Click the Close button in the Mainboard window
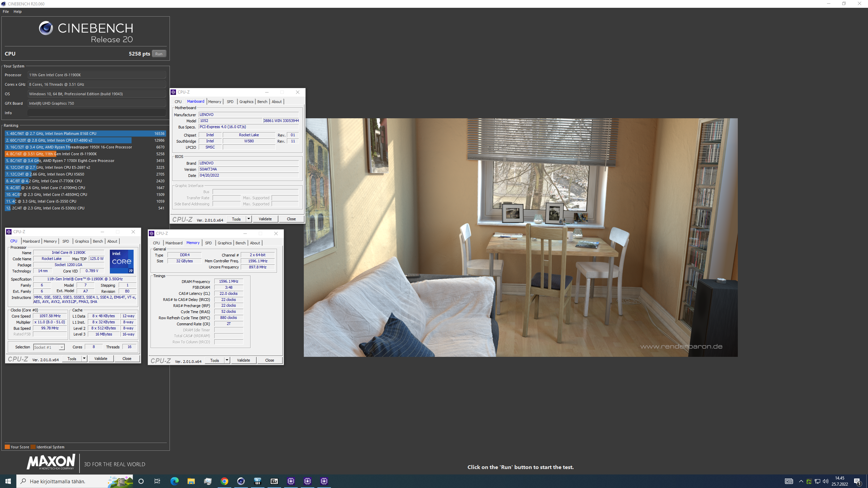The width and height of the screenshot is (868, 488). click(291, 219)
